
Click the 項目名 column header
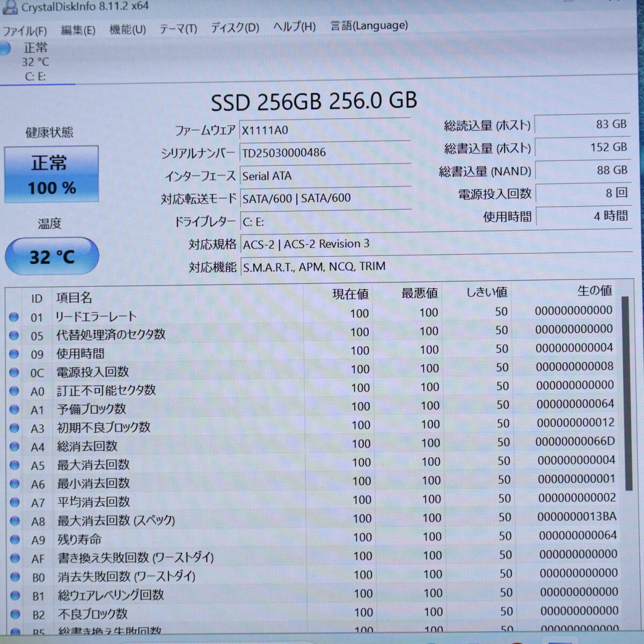(x=74, y=298)
